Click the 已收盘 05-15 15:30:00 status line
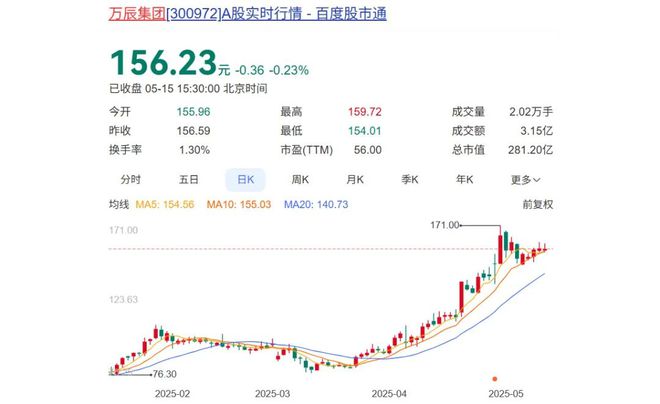 (x=188, y=88)
